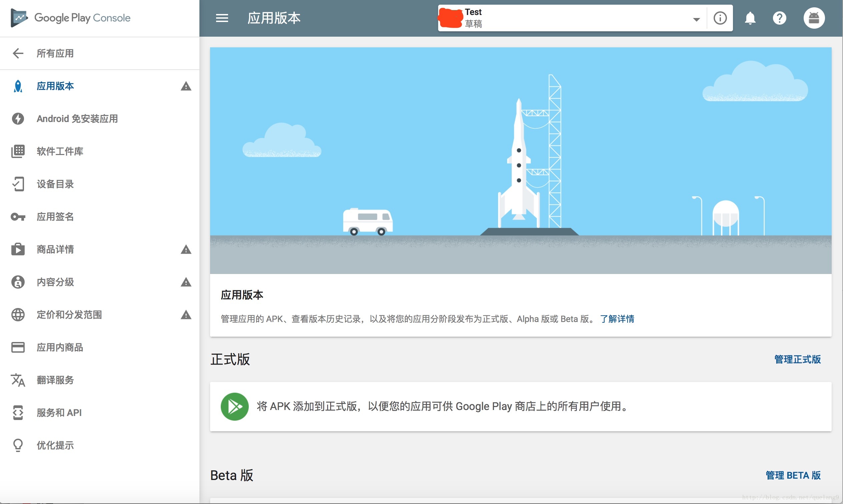Select 所有应用 from sidebar menu
Image resolution: width=843 pixels, height=504 pixels.
[54, 53]
